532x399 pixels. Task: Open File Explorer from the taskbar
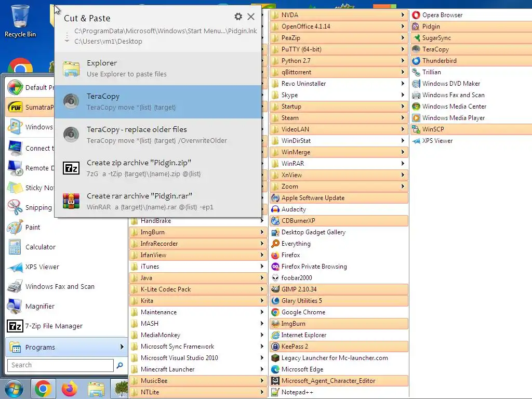click(96, 389)
